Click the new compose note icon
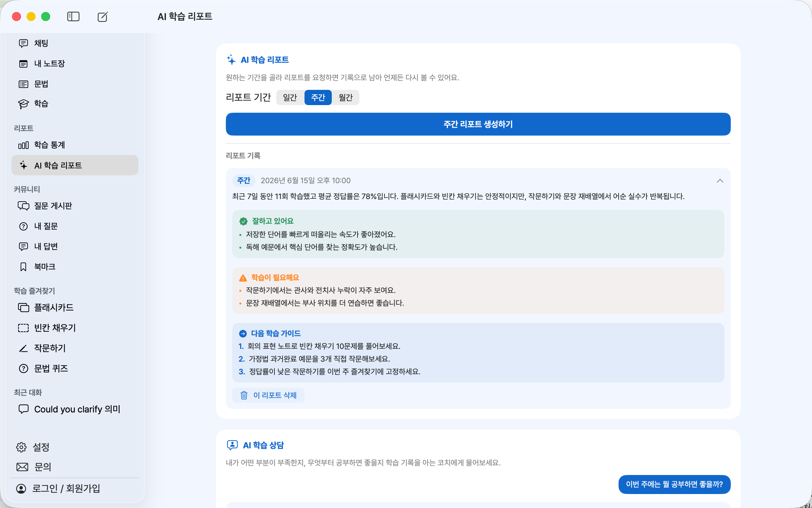Image resolution: width=812 pixels, height=508 pixels. pyautogui.click(x=103, y=17)
